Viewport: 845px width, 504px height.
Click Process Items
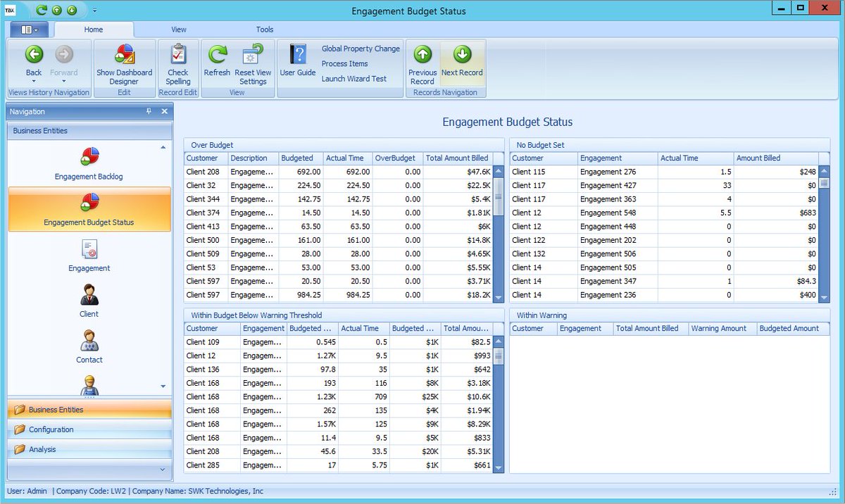(x=345, y=63)
